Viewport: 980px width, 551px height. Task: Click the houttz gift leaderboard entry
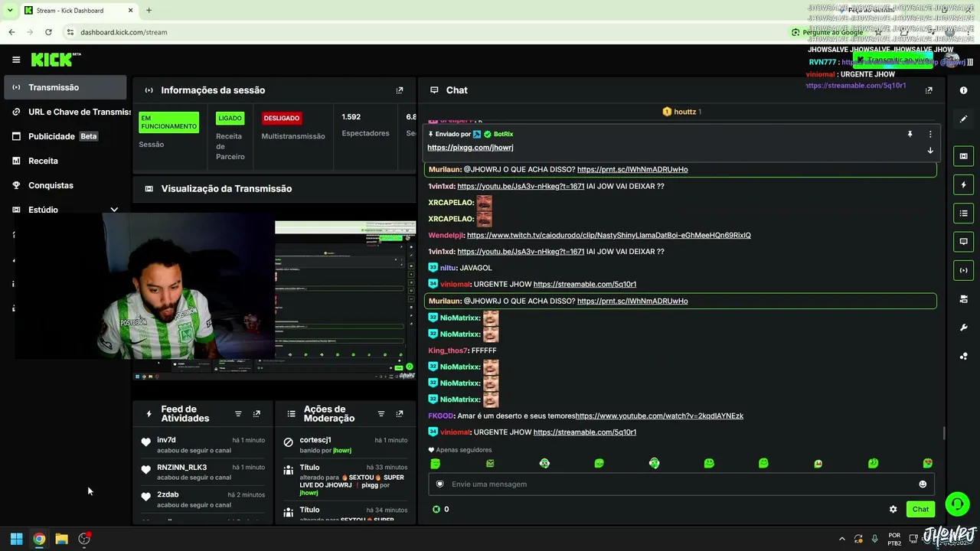681,112
